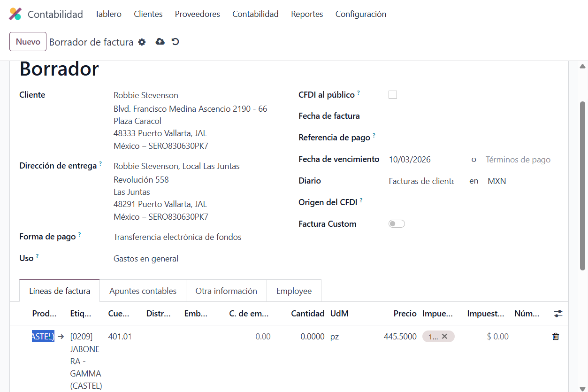Open the Reportes menu
This screenshot has width=588, height=392.
(x=307, y=14)
